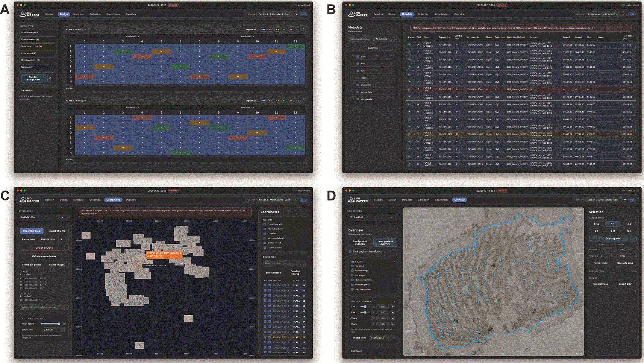Toggle Membrane controls visibility checkbox
This screenshot has height=363, width=644.
click(x=352, y=280)
